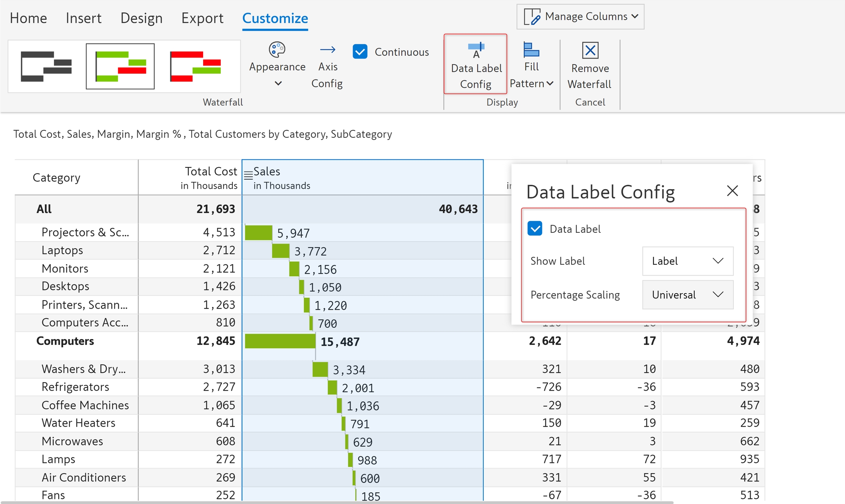Open Axis Config arrow icon
The image size is (845, 504).
click(328, 50)
